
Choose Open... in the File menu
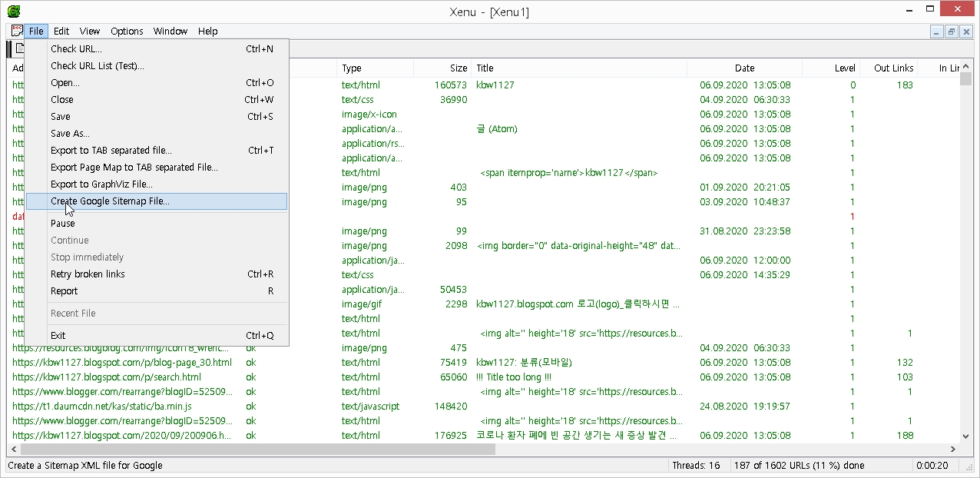(157, 83)
